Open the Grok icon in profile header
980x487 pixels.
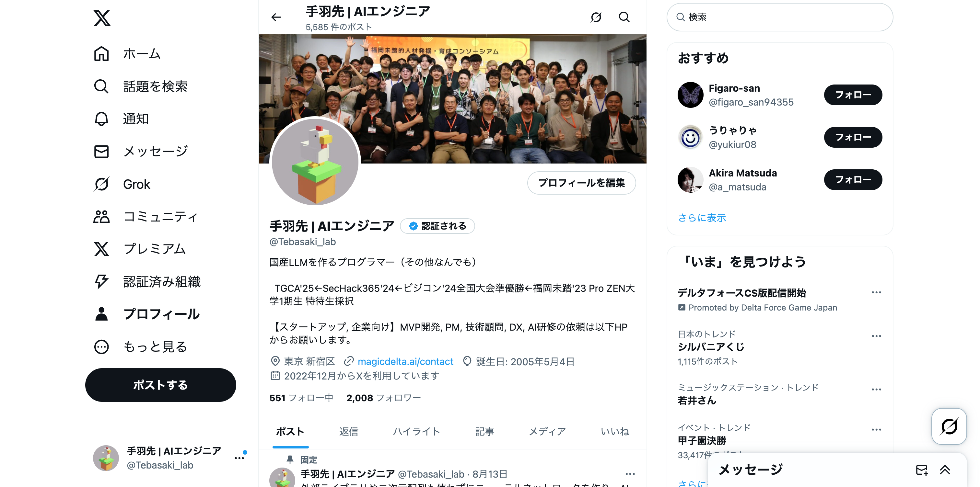point(596,17)
